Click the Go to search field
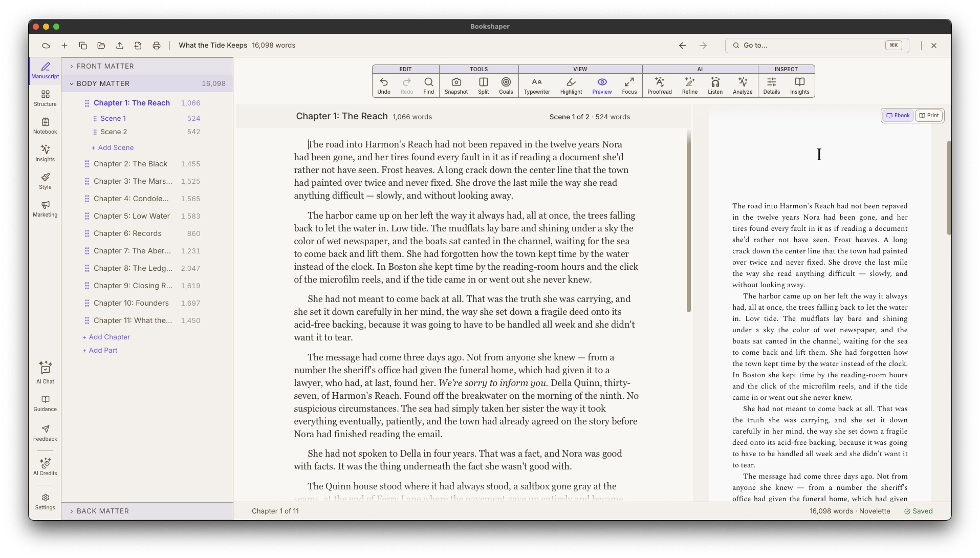 pos(817,46)
